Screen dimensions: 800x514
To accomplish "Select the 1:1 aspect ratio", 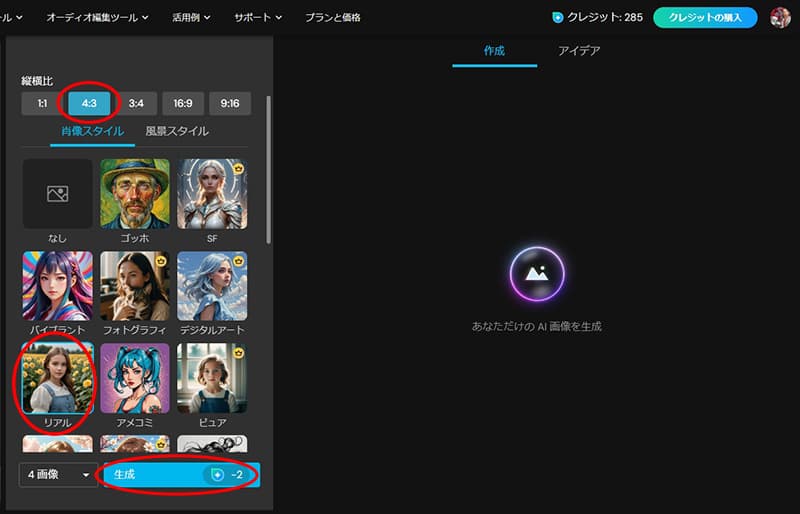I will click(42, 104).
